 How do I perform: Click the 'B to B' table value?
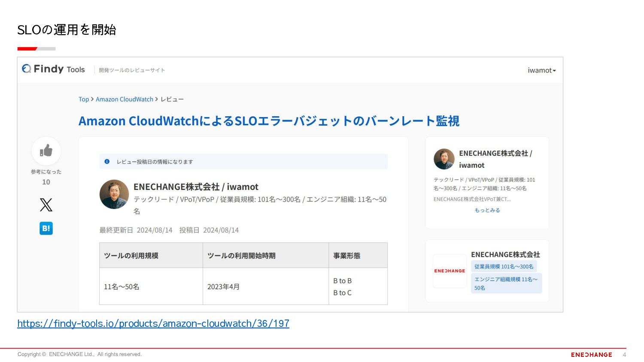[x=342, y=281]
